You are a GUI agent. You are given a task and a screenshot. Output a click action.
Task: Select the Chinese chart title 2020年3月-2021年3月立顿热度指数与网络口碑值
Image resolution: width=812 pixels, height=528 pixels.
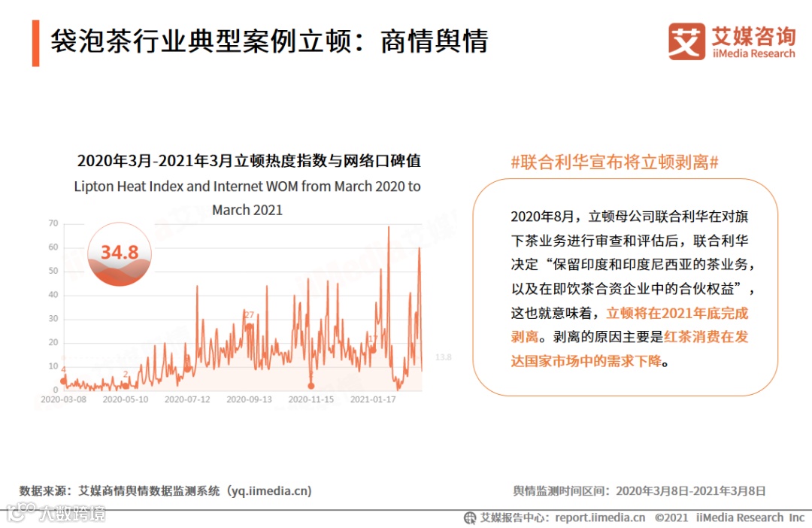pos(249,161)
